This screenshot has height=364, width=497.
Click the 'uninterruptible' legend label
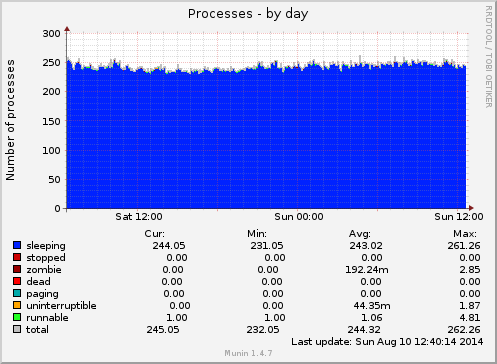[61, 306]
